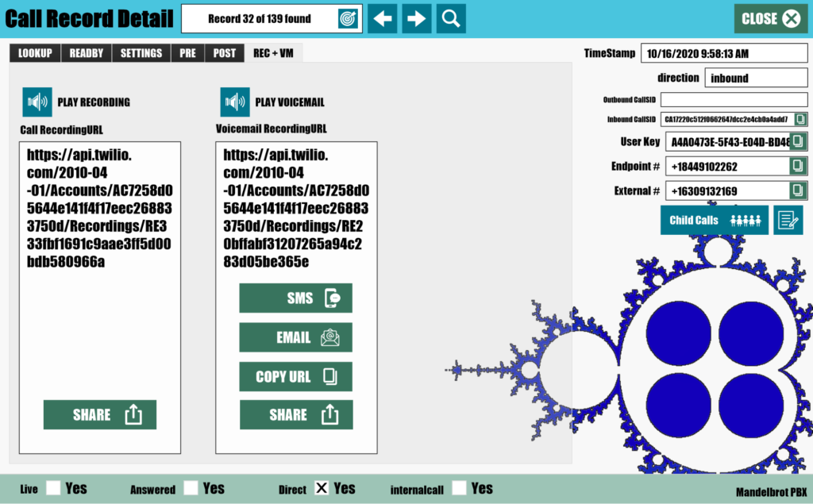Click the direction field showing inbound

756,78
